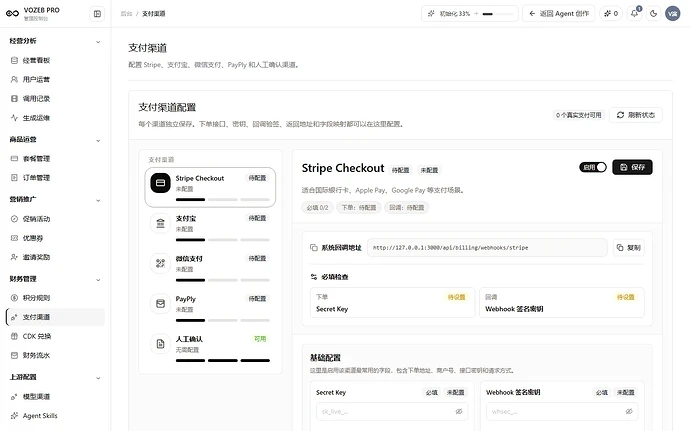Click the 邀请奖励 person-plus icon in sidebar
Image resolution: width=690 pixels, height=431 pixels.
coord(14,257)
